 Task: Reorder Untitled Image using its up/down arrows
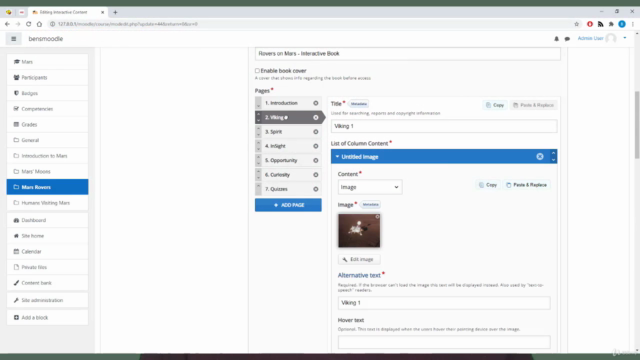553,156
